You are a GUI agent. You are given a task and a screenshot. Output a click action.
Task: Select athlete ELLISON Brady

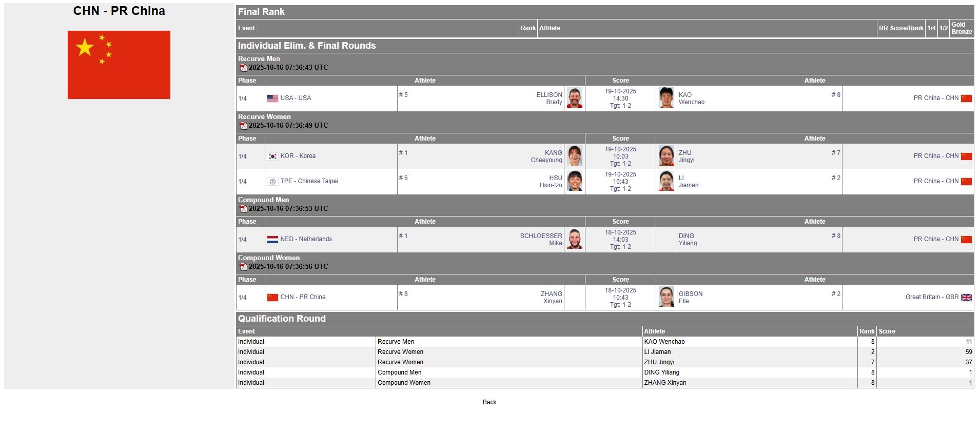coord(549,99)
